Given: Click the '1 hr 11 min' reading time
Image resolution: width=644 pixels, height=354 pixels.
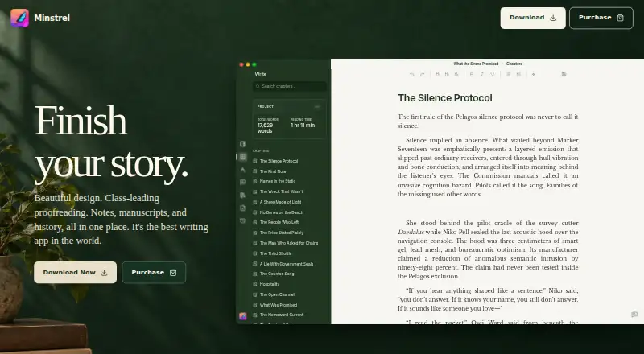Looking at the screenshot, I should (303, 126).
